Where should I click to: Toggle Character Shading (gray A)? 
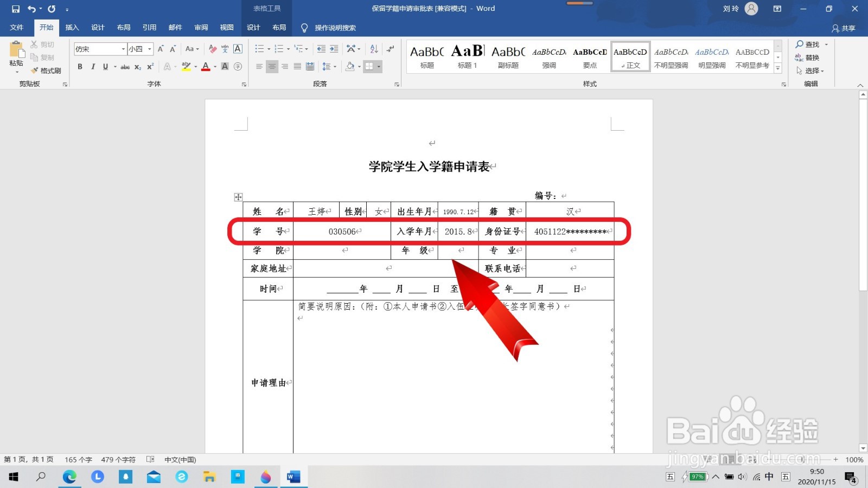tap(225, 67)
